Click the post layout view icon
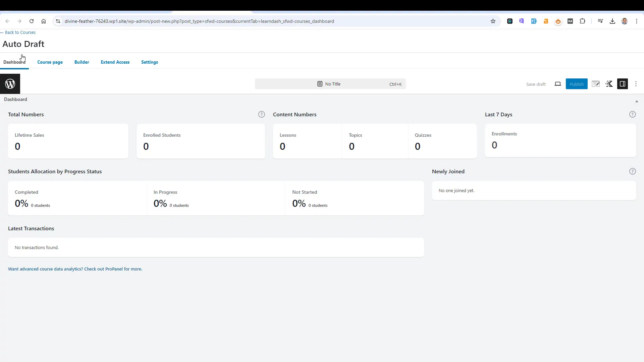644x362 pixels. (623, 84)
